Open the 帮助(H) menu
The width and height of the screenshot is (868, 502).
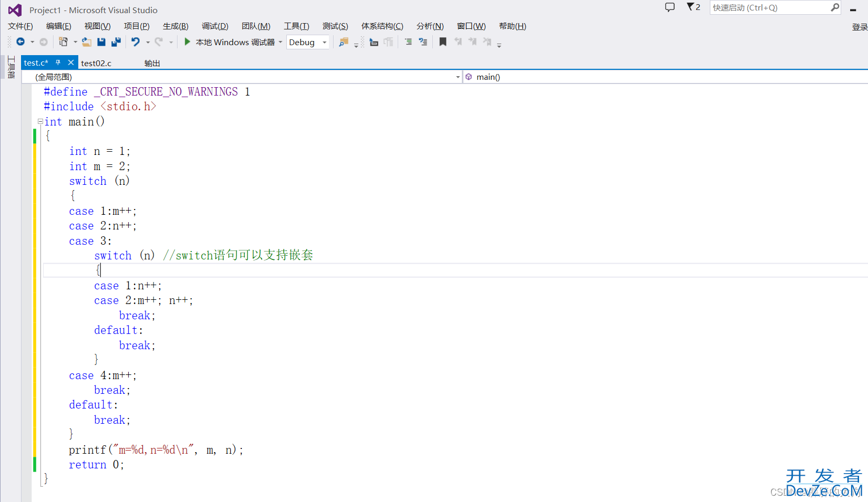coord(513,26)
